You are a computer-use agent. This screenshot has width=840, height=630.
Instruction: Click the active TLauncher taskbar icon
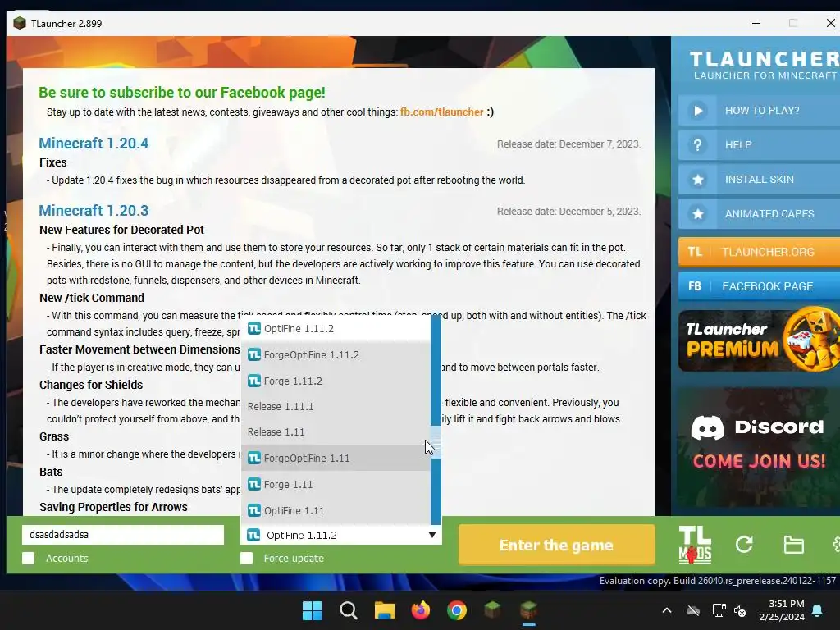(529, 610)
